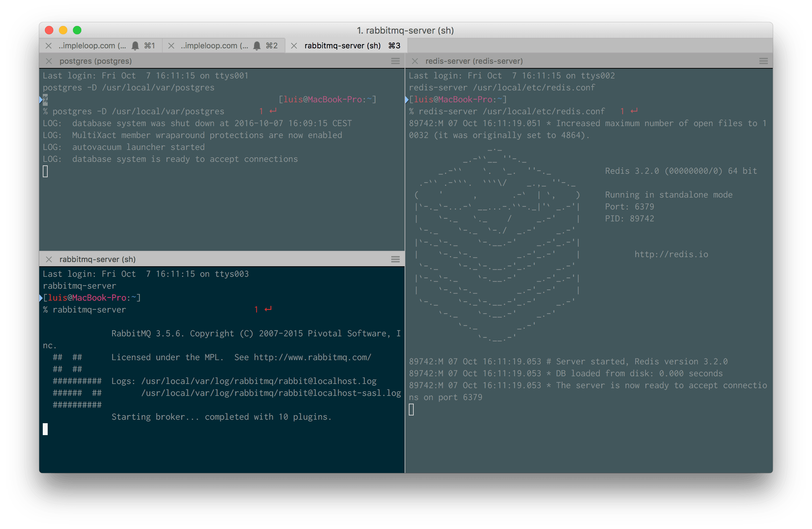Open the postgres pane hamburger menu

click(x=395, y=61)
